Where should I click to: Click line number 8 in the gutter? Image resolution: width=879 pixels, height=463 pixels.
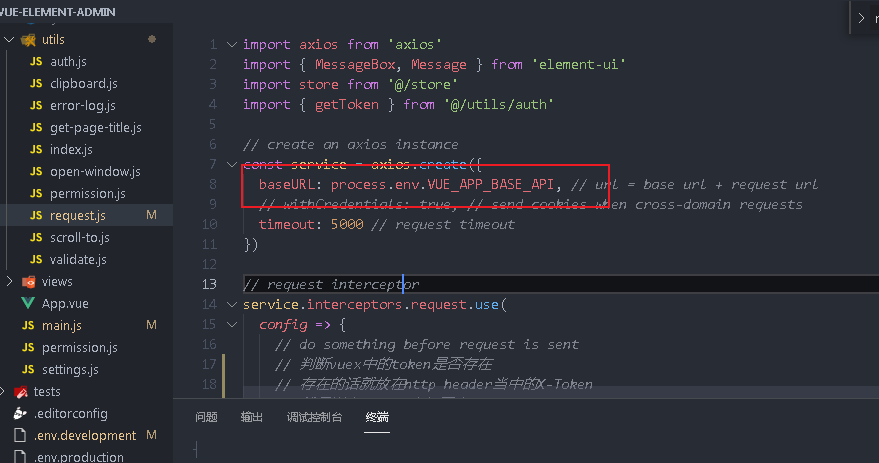212,184
